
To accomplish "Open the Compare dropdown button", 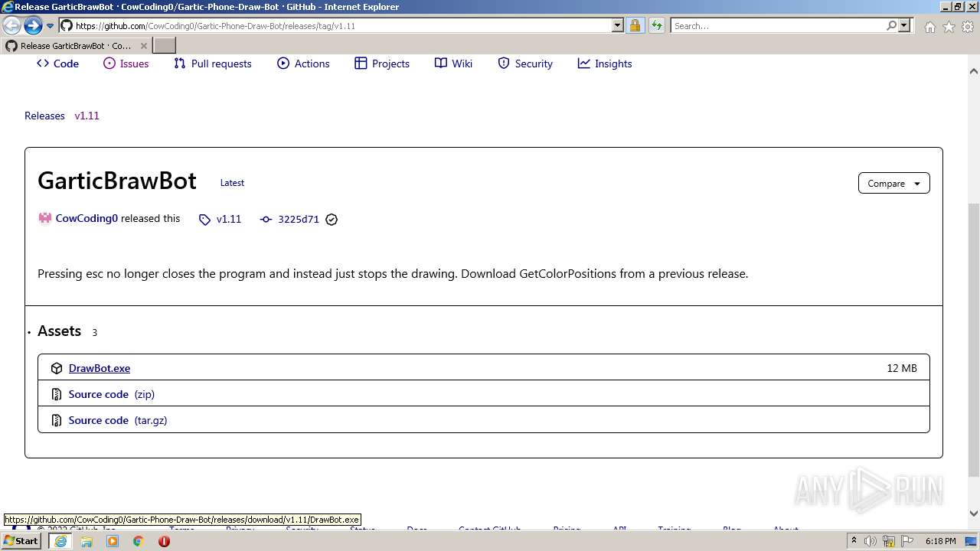I will coord(893,184).
